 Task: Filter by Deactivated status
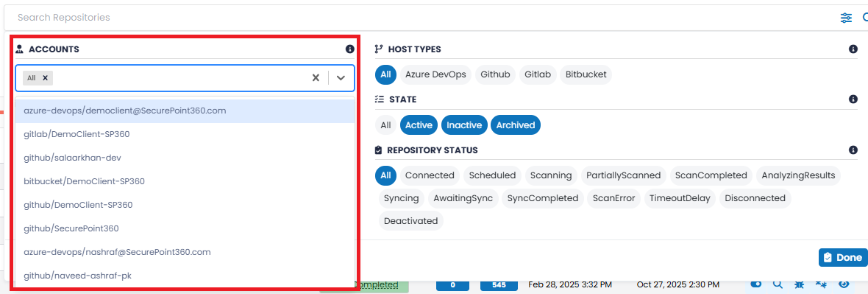(x=410, y=221)
